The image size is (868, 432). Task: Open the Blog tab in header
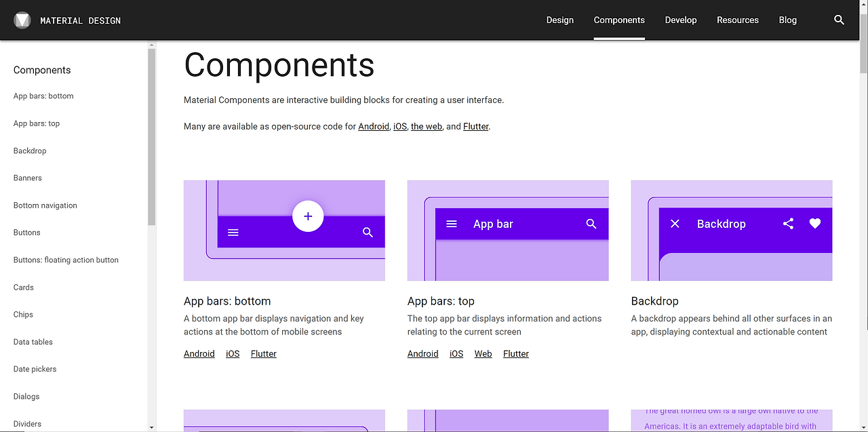(788, 20)
